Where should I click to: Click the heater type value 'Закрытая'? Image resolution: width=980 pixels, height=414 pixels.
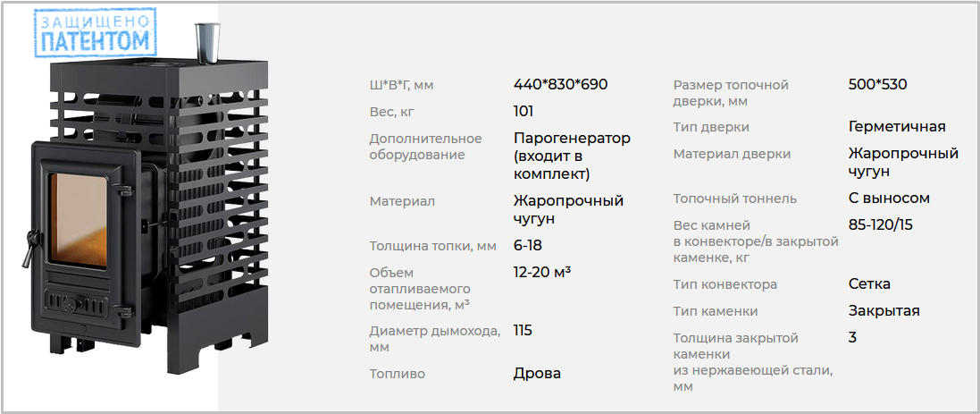(884, 311)
